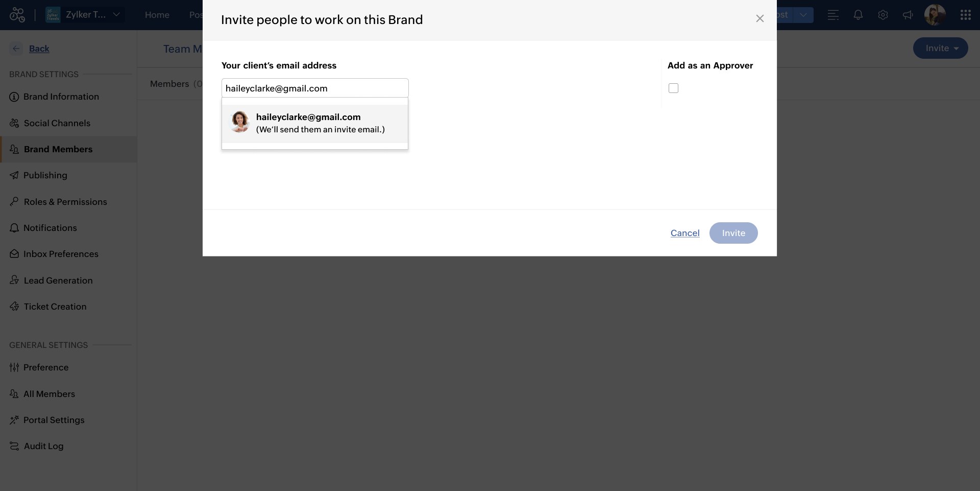Open Audit Log in General Settings
Image resolution: width=980 pixels, height=491 pixels.
coord(43,446)
